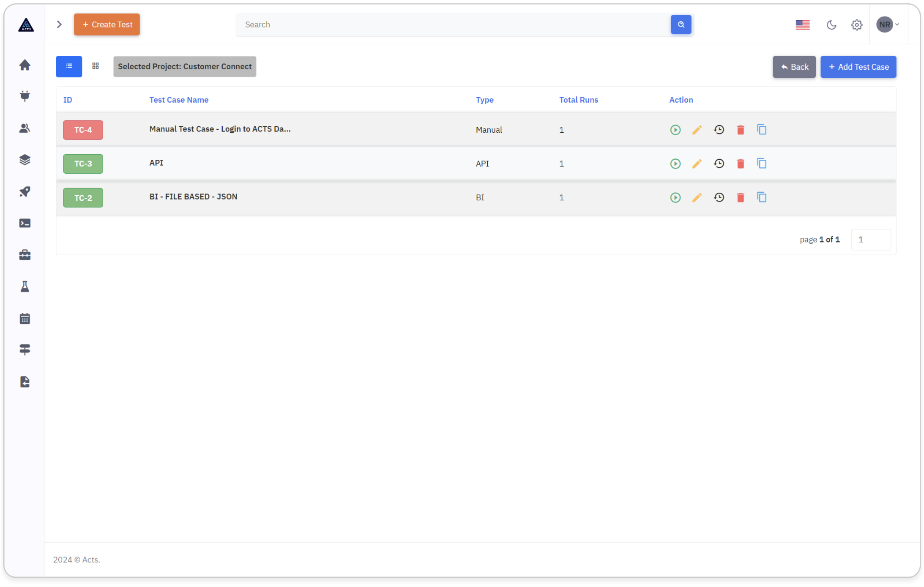Click inside the Search field
Viewport: 924px width, 587px height.
453,25
